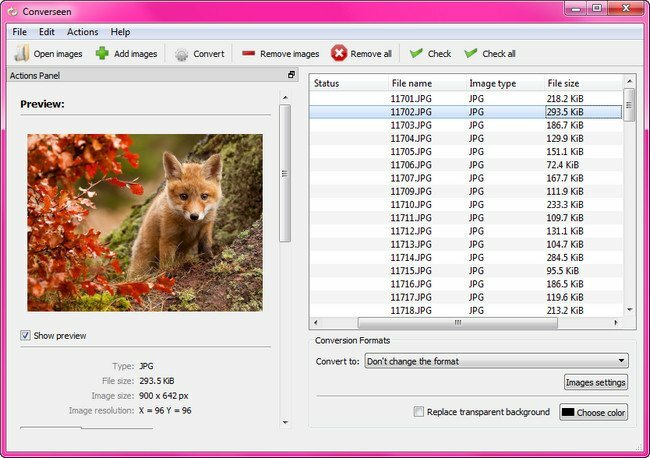Sort list by File size column header
650x458 pixels.
565,83
